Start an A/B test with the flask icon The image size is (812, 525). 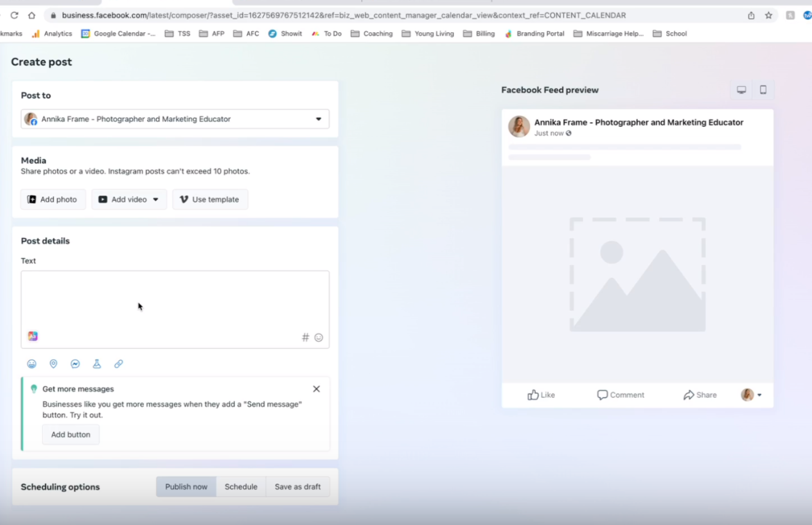(x=97, y=364)
